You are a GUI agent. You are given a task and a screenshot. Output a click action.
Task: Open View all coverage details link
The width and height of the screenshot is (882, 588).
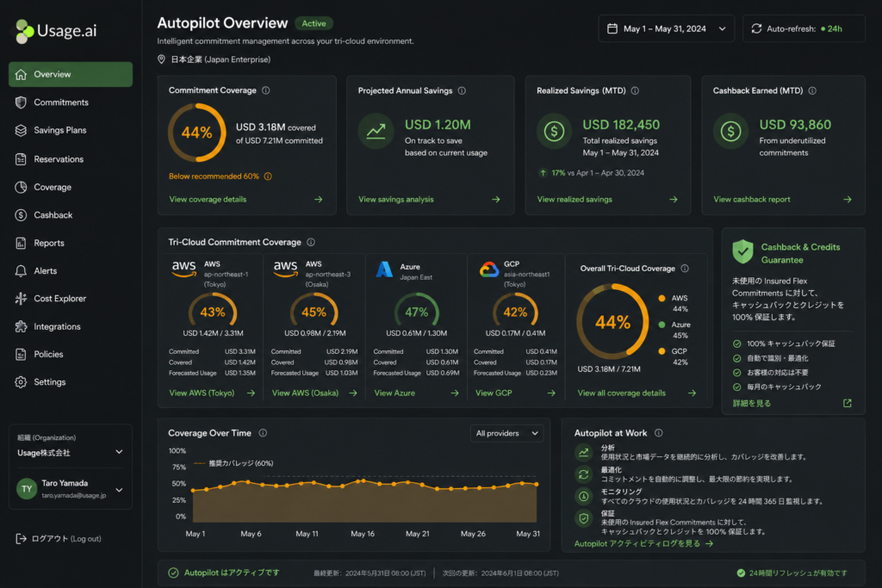pyautogui.click(x=637, y=393)
